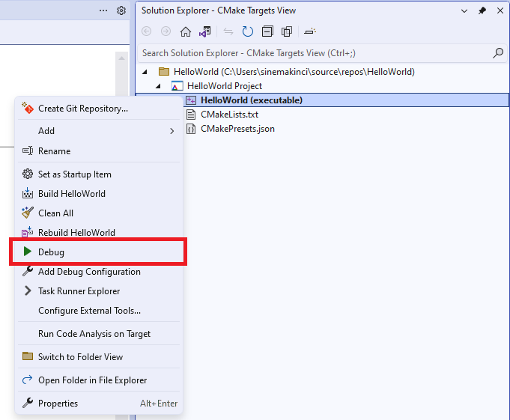
Task: Select the HelloWorld root folder
Action: click(294, 72)
